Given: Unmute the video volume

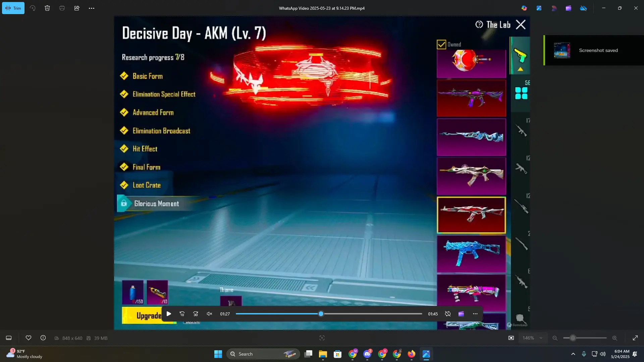Looking at the screenshot, I should 209,314.
